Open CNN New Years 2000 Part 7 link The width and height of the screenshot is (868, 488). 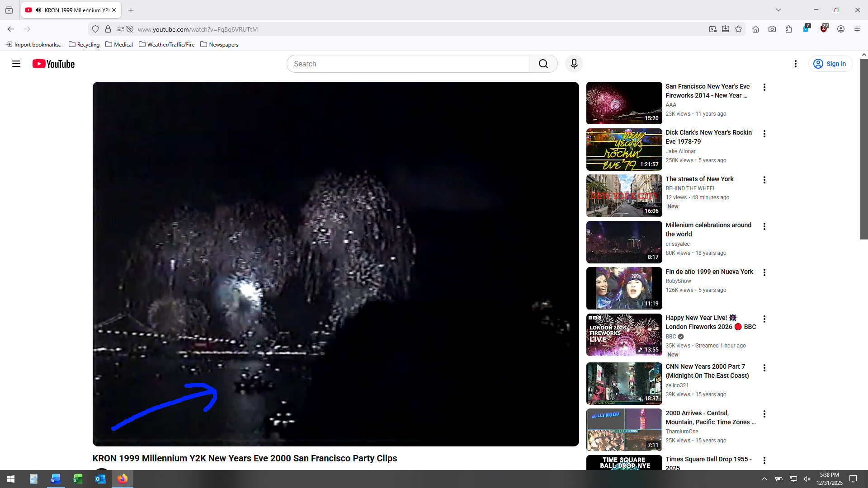click(x=707, y=371)
